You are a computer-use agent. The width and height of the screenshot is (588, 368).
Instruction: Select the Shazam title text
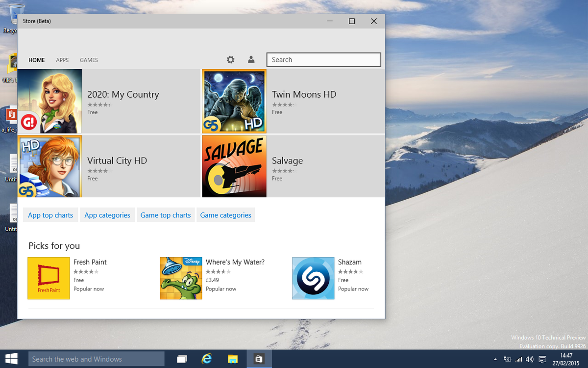coord(350,262)
